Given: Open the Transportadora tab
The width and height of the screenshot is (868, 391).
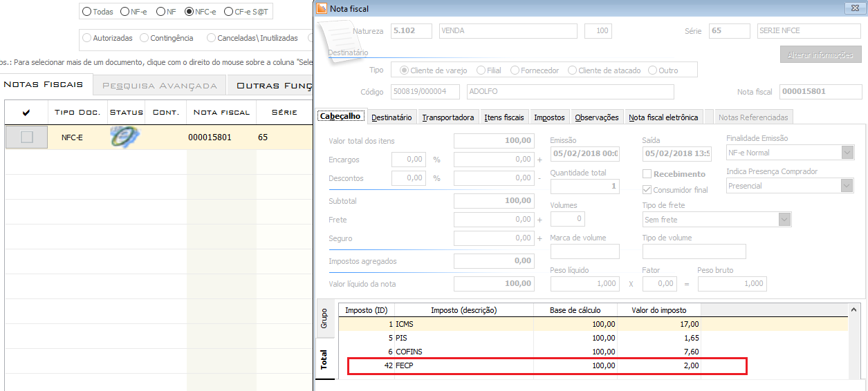Looking at the screenshot, I should click(448, 117).
